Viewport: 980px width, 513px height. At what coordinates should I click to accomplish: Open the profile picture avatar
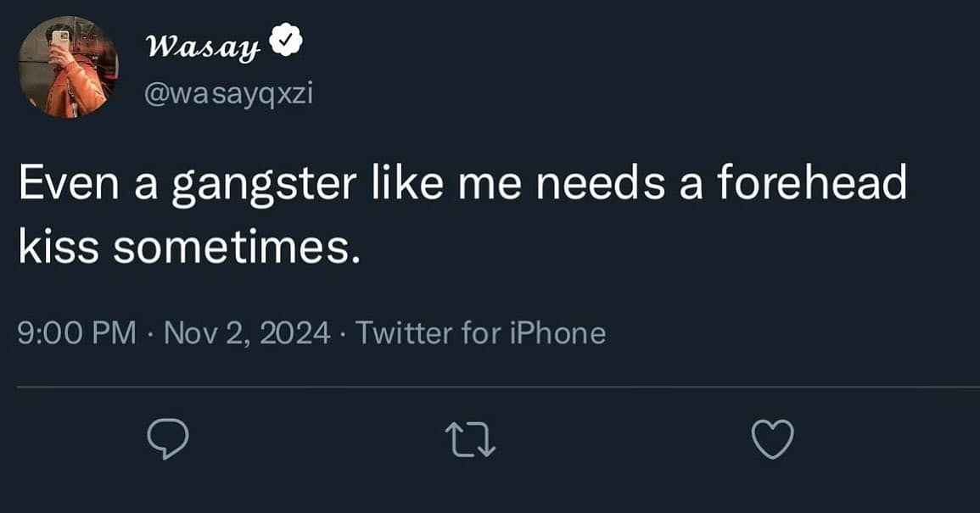[68, 68]
